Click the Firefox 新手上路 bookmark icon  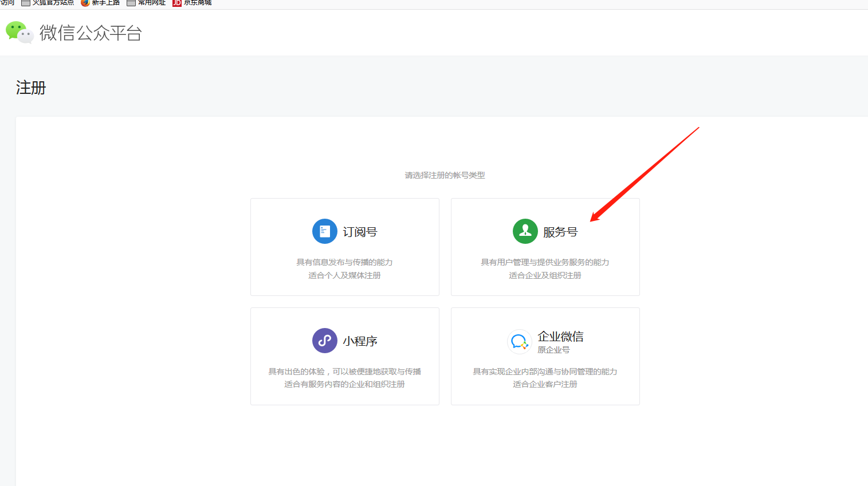pos(85,3)
